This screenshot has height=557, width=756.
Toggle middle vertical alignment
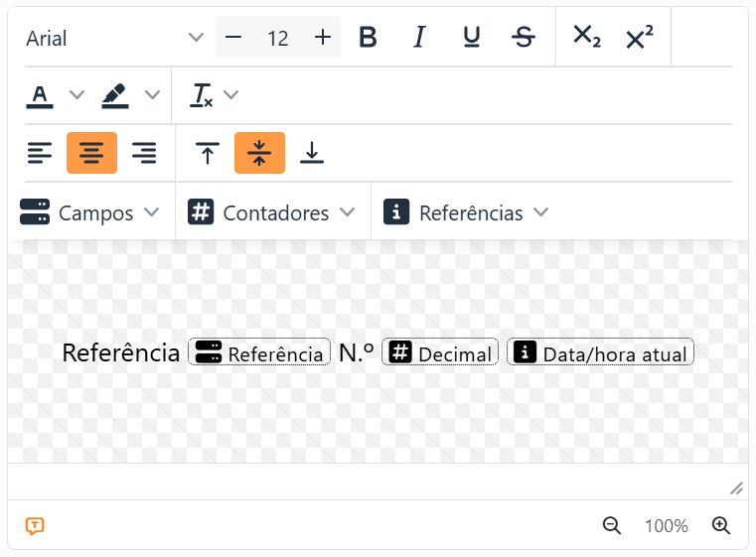pos(259,153)
